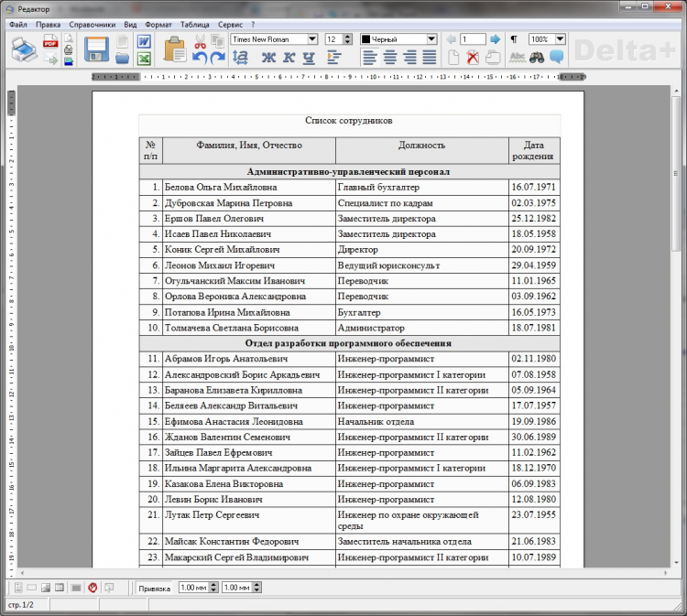
Task: Center-align the text
Action: (x=390, y=58)
